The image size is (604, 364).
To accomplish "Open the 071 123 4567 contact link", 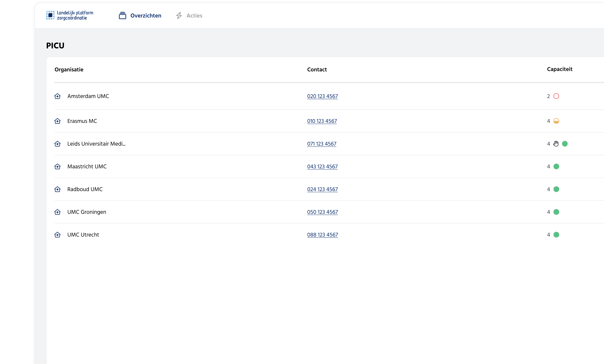I will pos(322,144).
